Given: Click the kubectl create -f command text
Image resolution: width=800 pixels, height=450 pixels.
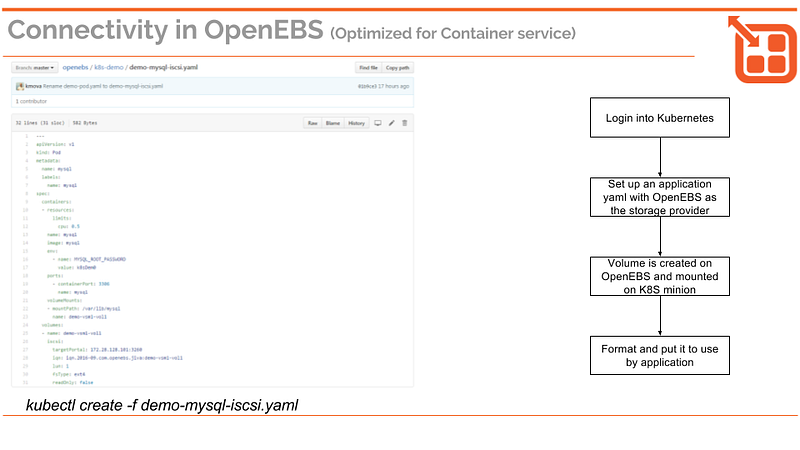Looking at the screenshot, I should click(x=162, y=405).
